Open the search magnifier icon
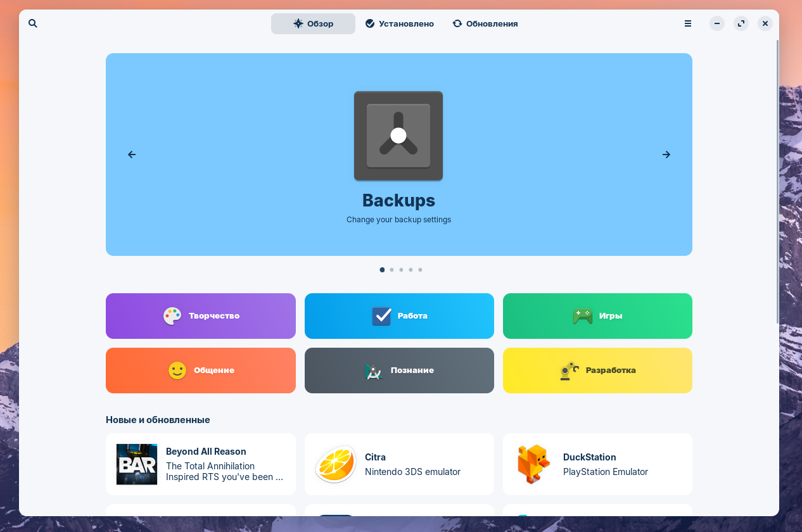The image size is (802, 532). (33, 23)
